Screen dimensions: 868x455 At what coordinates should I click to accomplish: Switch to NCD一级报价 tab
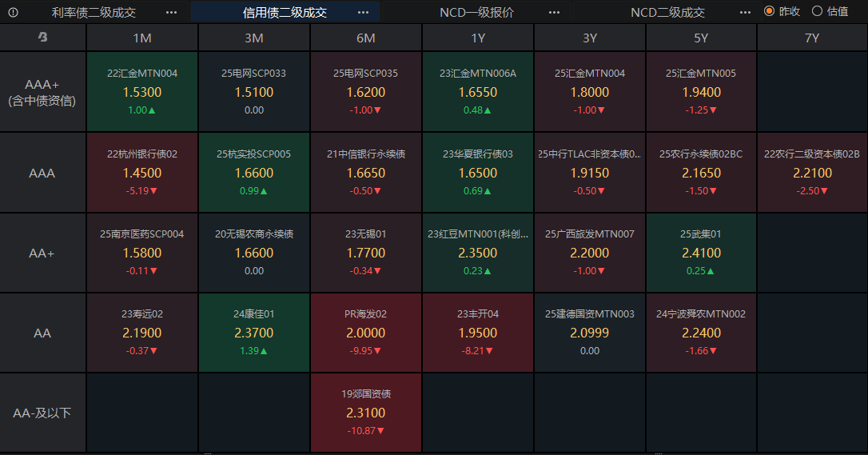coord(476,12)
